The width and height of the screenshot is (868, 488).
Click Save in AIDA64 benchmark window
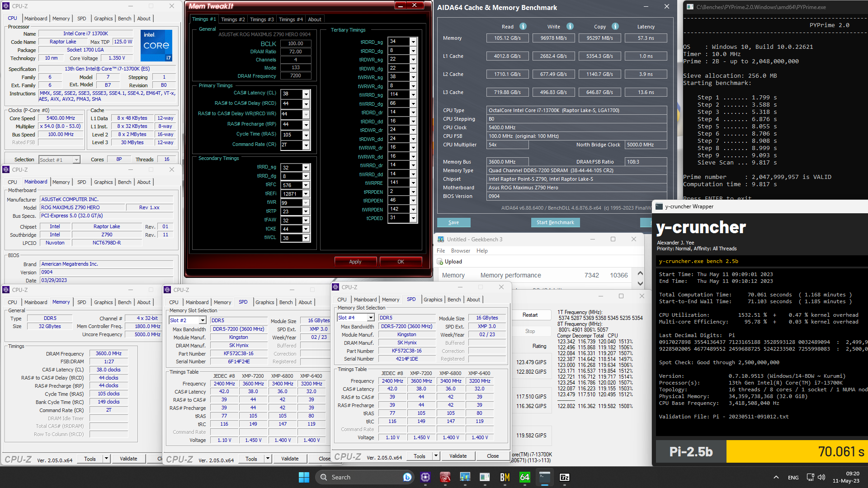click(x=453, y=222)
